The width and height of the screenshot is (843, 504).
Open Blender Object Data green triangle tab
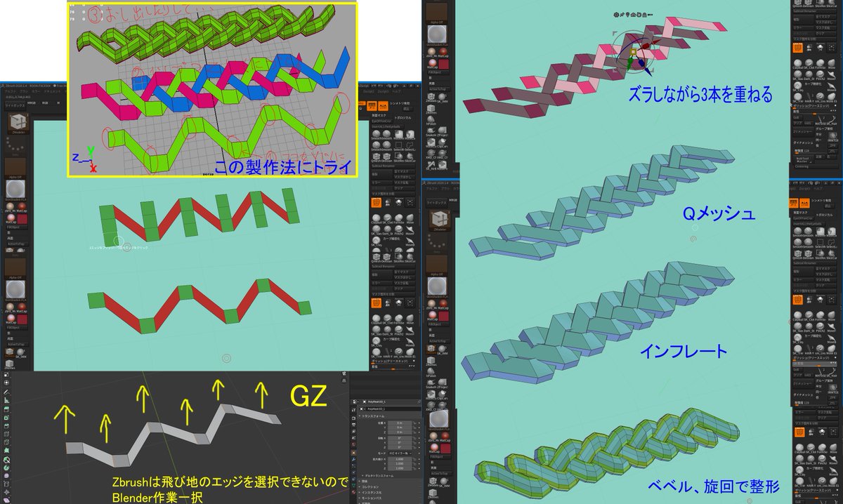354,485
